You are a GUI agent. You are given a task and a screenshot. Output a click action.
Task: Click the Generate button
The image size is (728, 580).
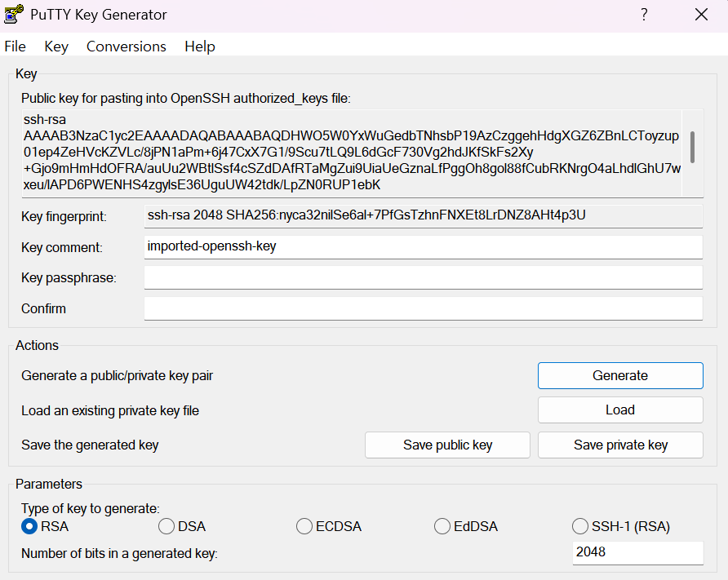[620, 375]
